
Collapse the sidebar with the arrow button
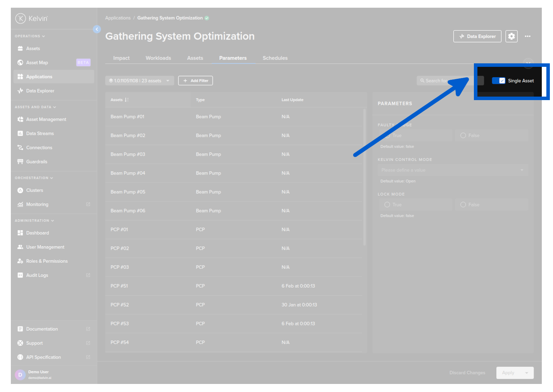(97, 29)
